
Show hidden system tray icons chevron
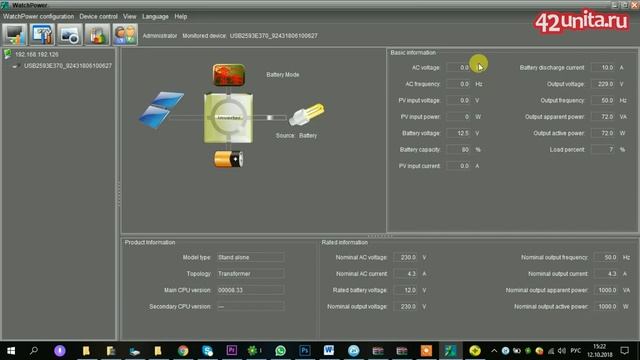(x=494, y=351)
